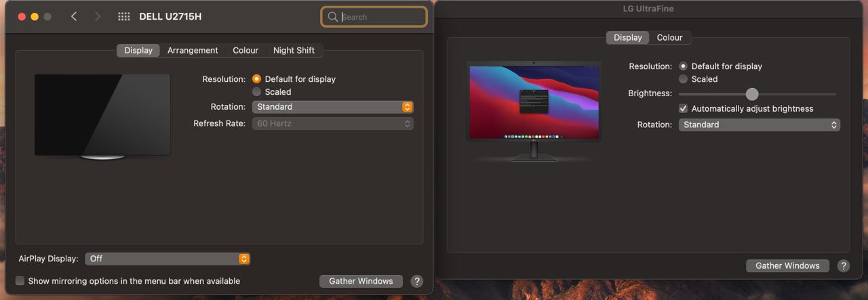Image resolution: width=868 pixels, height=300 pixels.
Task: Click the DELL monitor preview image
Action: (102, 116)
